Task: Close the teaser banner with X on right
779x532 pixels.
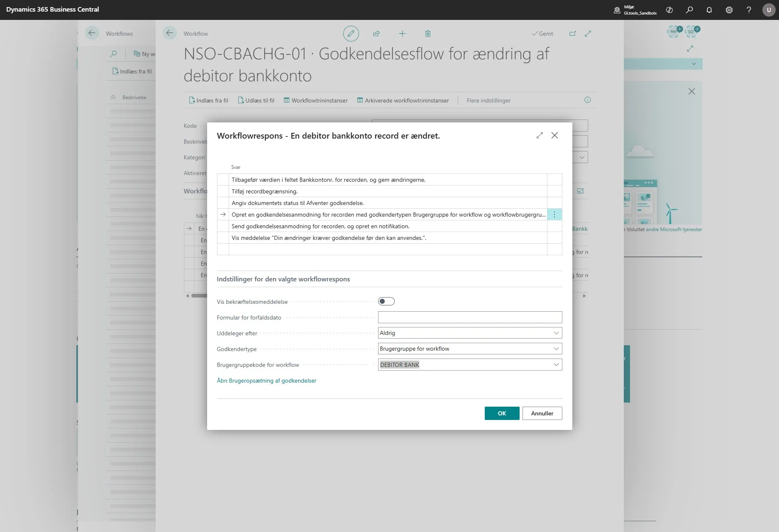Action: point(691,91)
